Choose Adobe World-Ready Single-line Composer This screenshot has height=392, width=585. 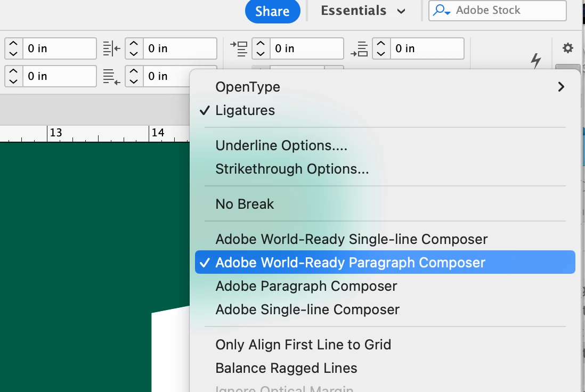[x=385, y=239]
